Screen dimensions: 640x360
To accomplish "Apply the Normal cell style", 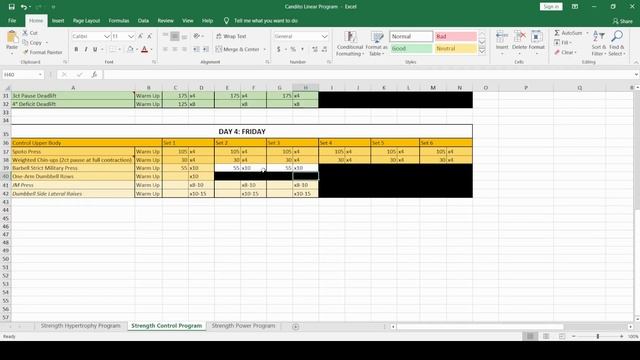I will tap(411, 36).
